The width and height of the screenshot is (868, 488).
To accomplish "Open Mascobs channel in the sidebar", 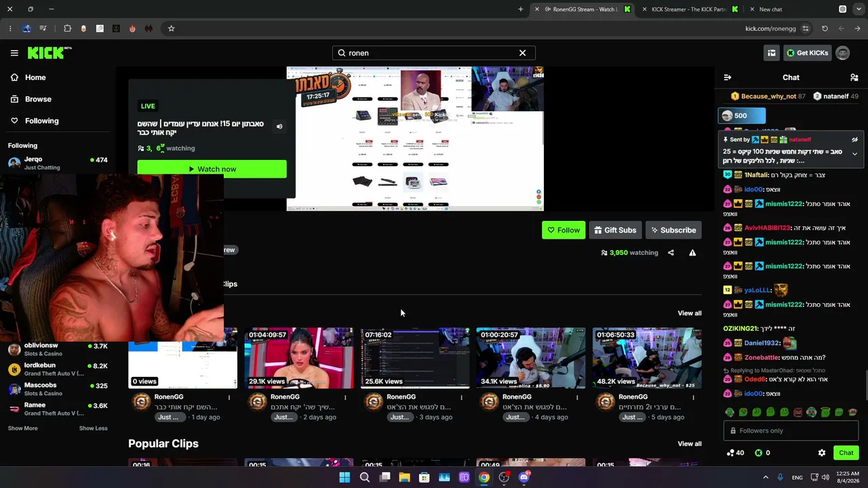I will pos(58,389).
